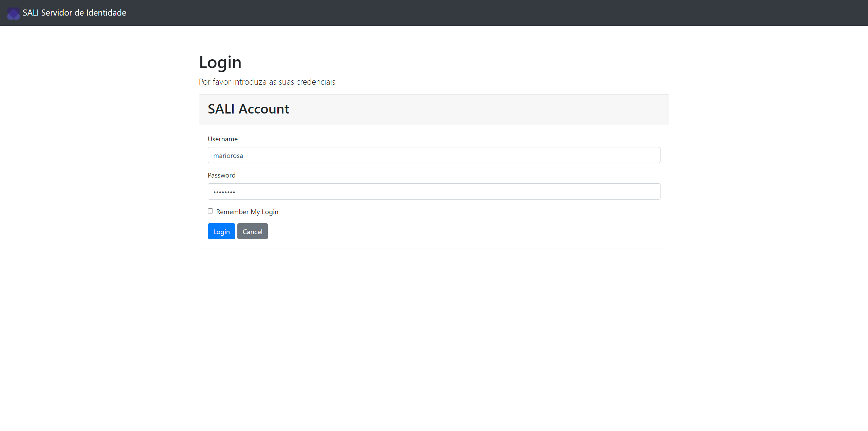Click the purple SALI logo icon
The height and width of the screenshot is (431, 868).
[14, 14]
